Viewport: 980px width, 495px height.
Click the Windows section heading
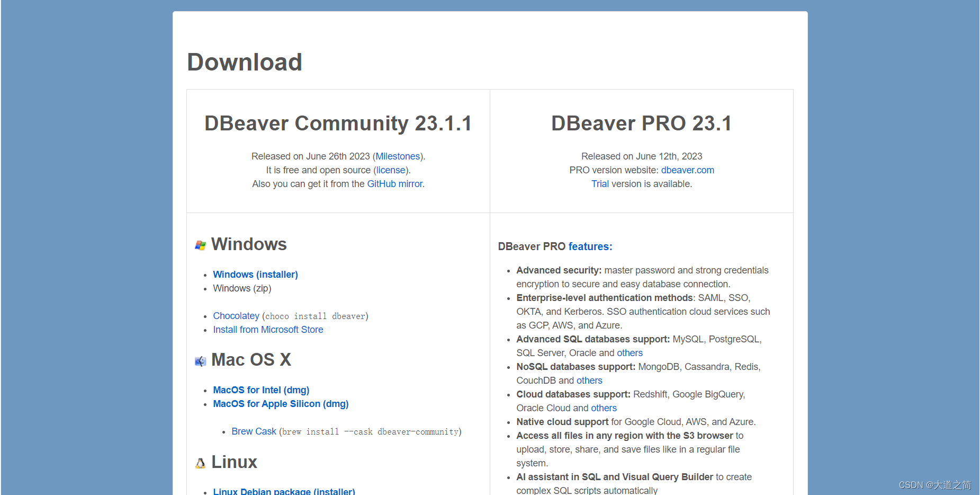coord(249,244)
